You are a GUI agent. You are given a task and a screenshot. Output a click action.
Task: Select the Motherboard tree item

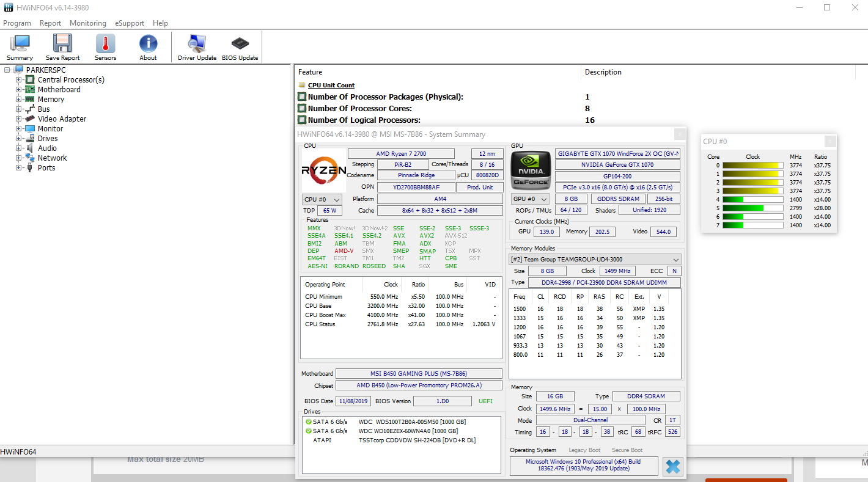click(x=59, y=90)
